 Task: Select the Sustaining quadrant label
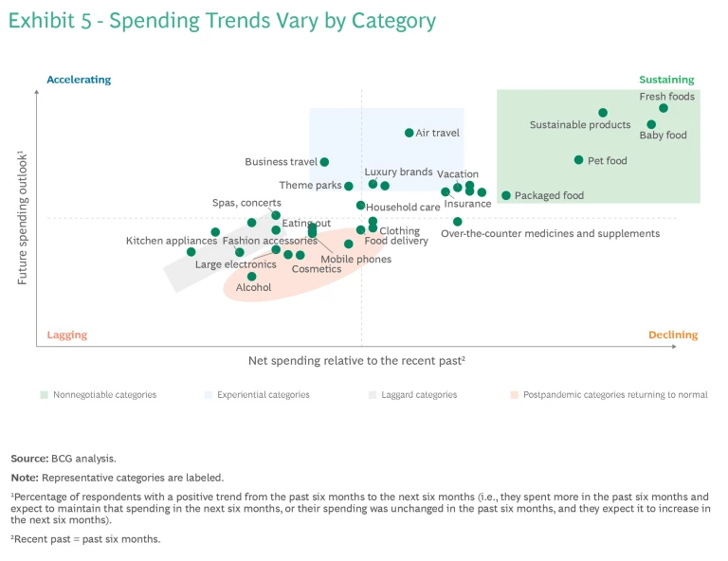(666, 80)
